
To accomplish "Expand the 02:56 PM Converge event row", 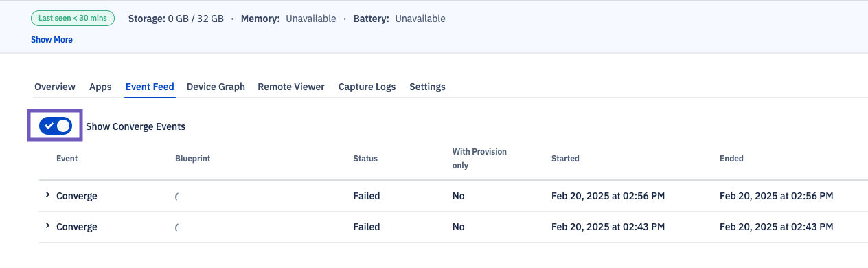I will pyautogui.click(x=47, y=195).
